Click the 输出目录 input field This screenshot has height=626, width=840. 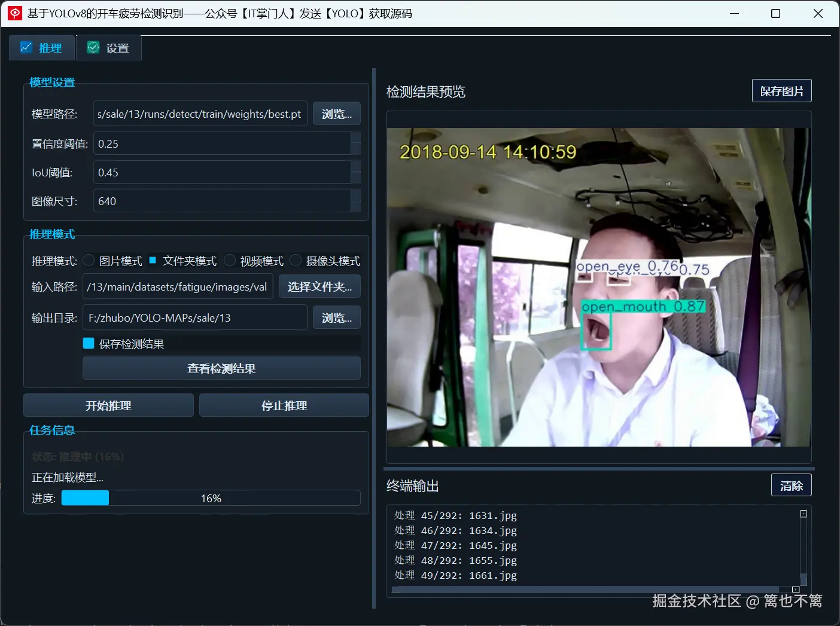pyautogui.click(x=194, y=317)
